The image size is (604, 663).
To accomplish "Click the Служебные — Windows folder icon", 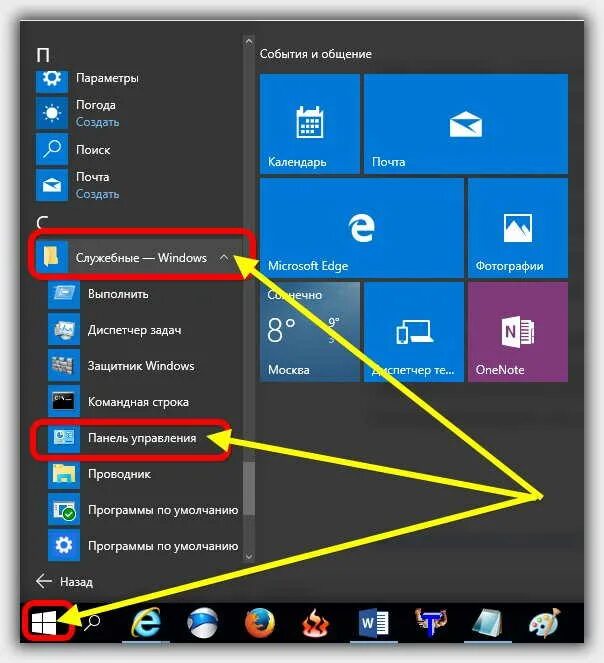I will click(52, 257).
